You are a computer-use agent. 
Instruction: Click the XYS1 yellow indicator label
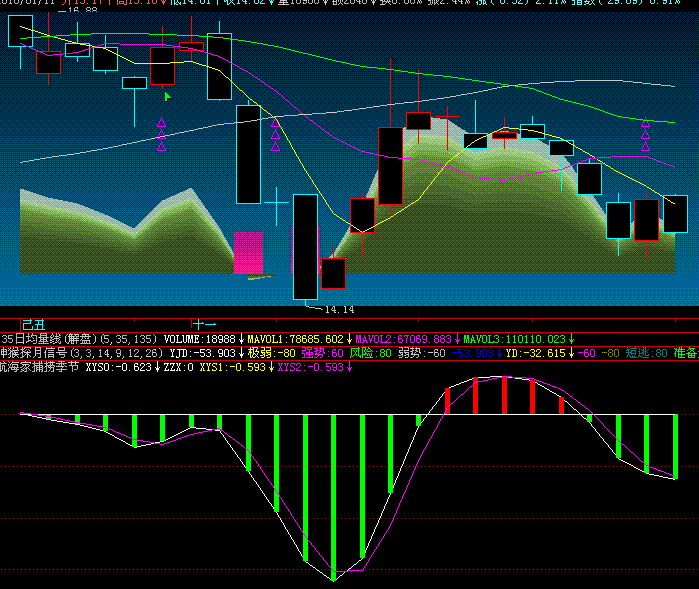pos(232,367)
